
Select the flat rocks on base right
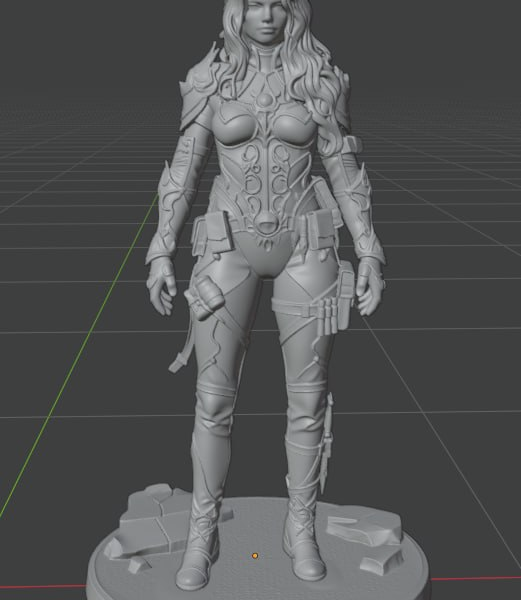click(x=365, y=538)
